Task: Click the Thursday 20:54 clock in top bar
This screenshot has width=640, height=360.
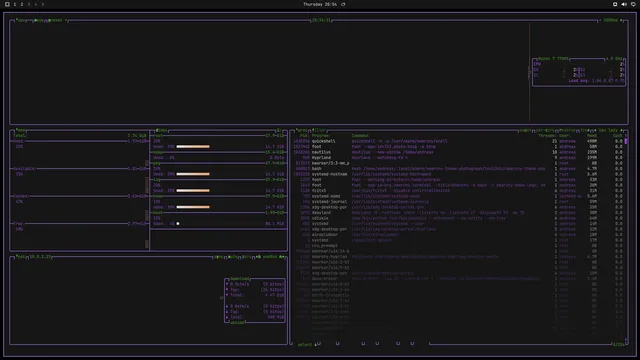Action: (320, 4)
